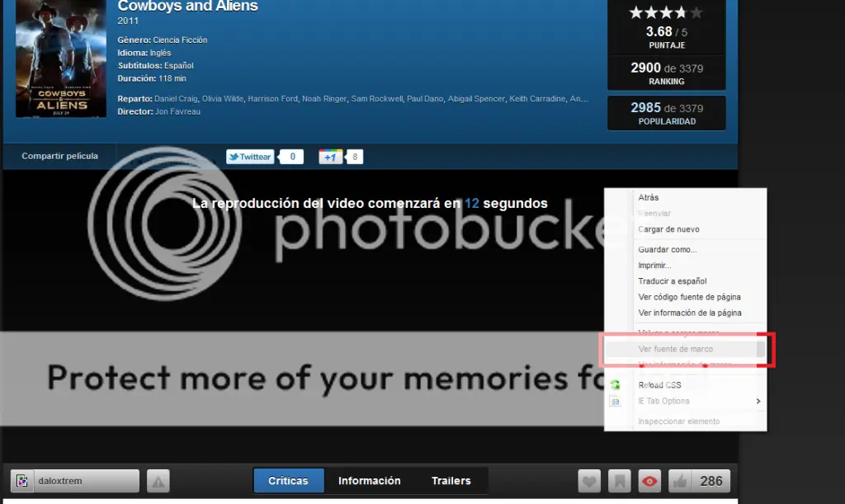Click the daloxtrem username field
This screenshot has height=504, width=845.
tap(86, 481)
